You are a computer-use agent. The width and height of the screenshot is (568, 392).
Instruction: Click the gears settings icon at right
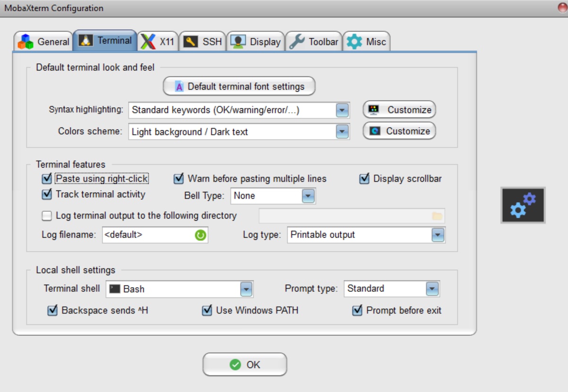point(523,205)
